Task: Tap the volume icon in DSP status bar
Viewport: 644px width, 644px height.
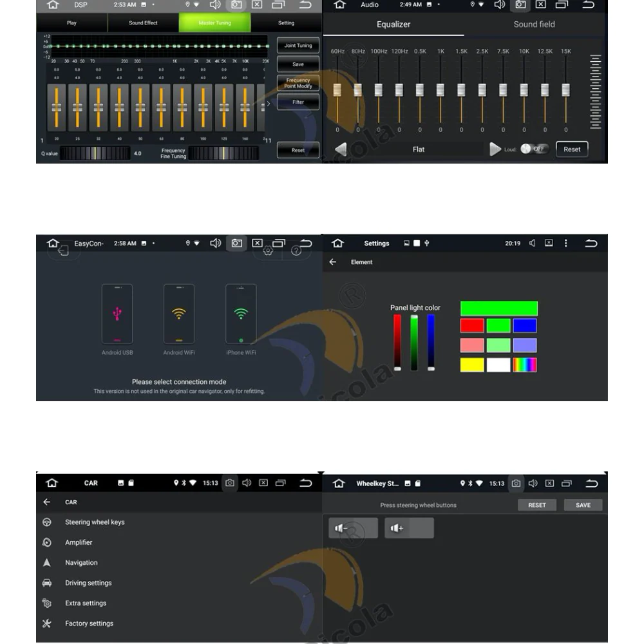Action: pos(215,5)
